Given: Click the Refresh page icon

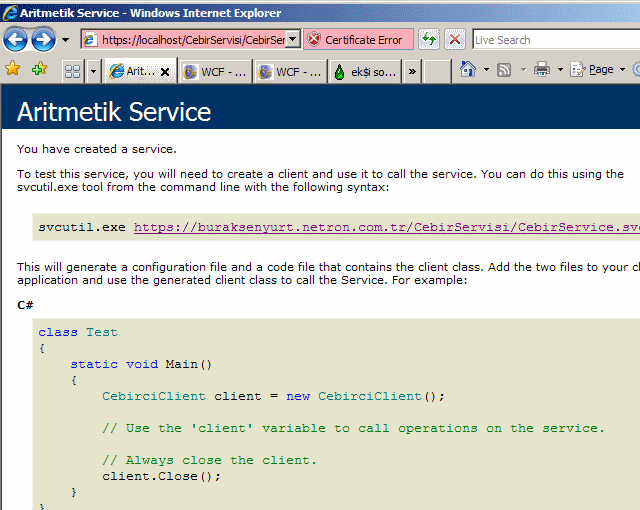Looking at the screenshot, I should click(x=429, y=40).
